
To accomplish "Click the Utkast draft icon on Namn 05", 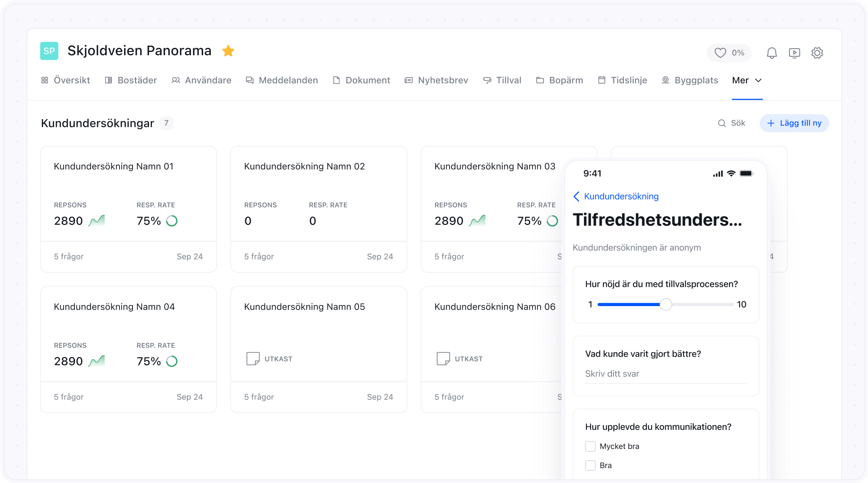I will click(x=253, y=358).
